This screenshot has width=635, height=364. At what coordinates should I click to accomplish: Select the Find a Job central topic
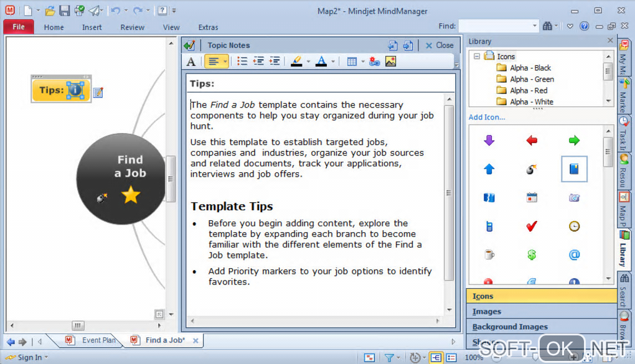[x=121, y=179]
